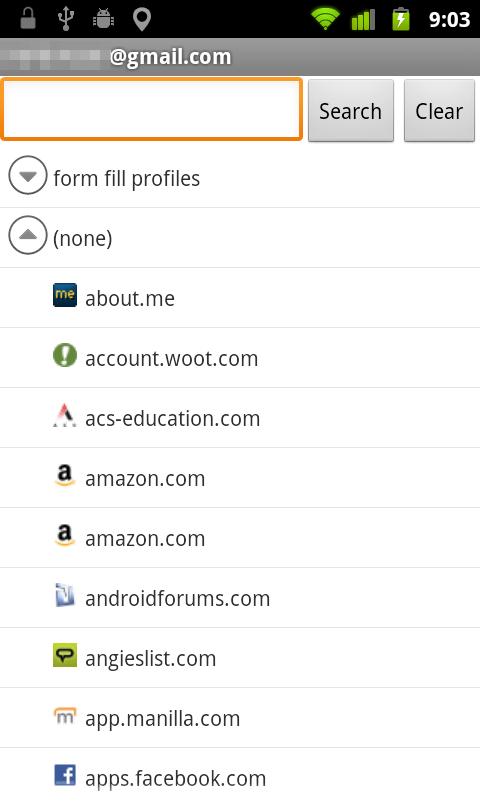Open the account.woot.com entry

tap(240, 358)
